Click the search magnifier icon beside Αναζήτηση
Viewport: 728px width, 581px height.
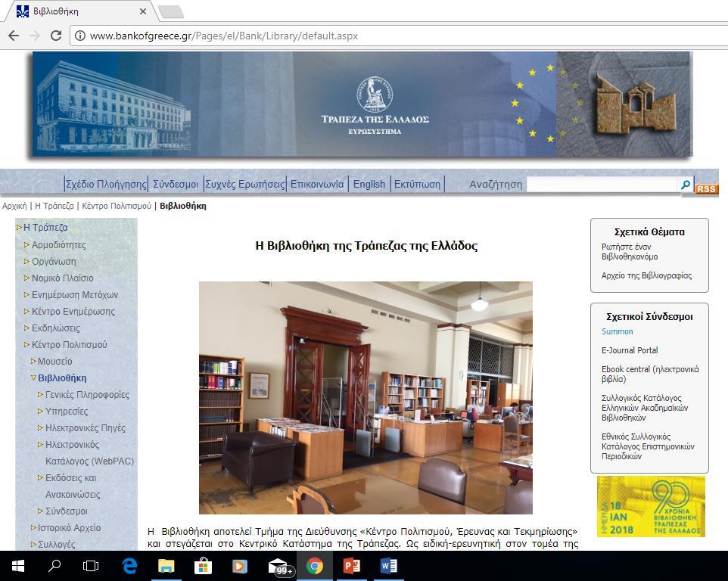[686, 185]
